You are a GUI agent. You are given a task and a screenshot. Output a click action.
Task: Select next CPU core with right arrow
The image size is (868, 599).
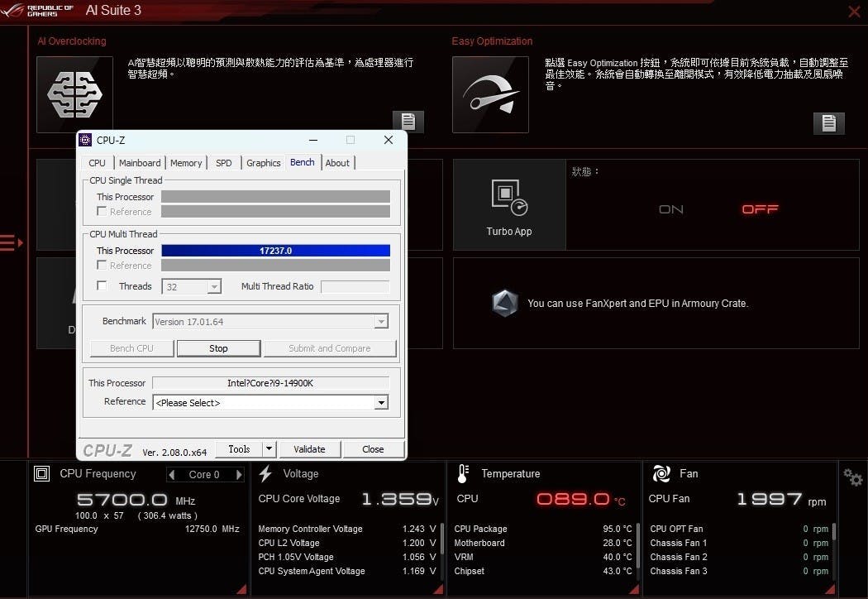[x=239, y=475]
